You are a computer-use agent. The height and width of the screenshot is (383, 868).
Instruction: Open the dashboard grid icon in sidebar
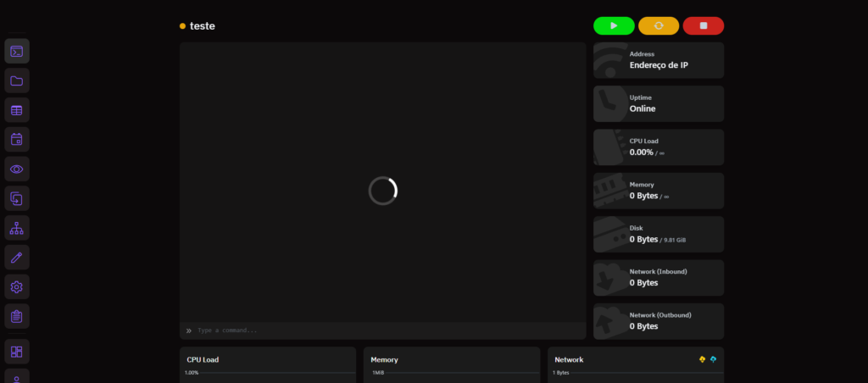pos(17,352)
